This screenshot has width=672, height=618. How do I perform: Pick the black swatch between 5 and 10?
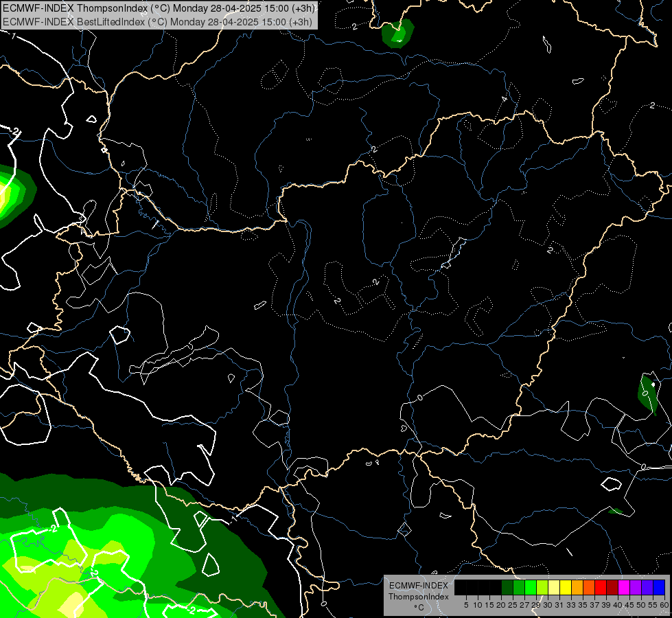[472, 587]
